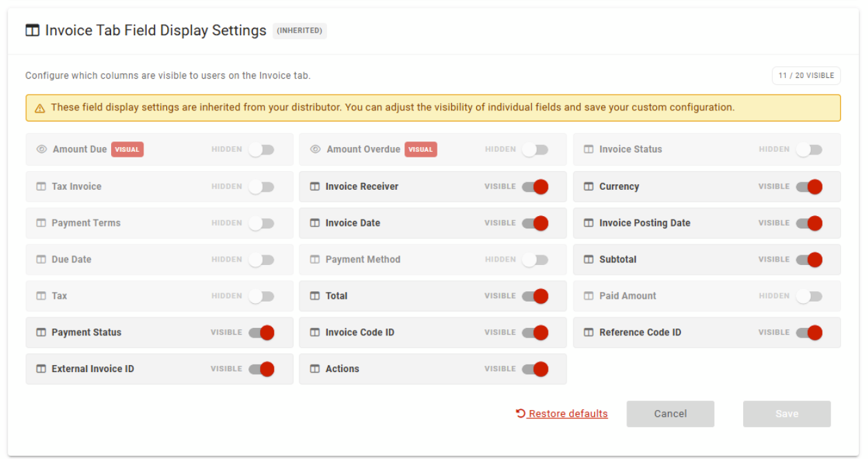Image resolution: width=868 pixels, height=459 pixels.
Task: Click the eye icon beside Amount Overdue
Action: click(x=315, y=149)
